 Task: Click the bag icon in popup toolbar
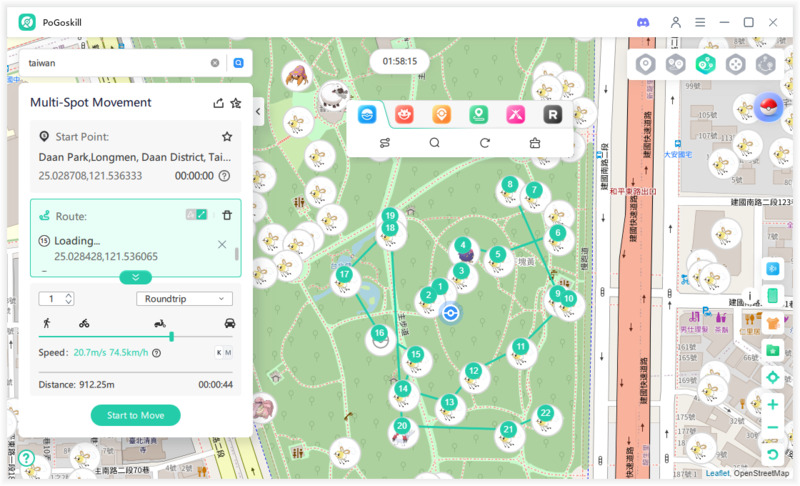coord(535,143)
